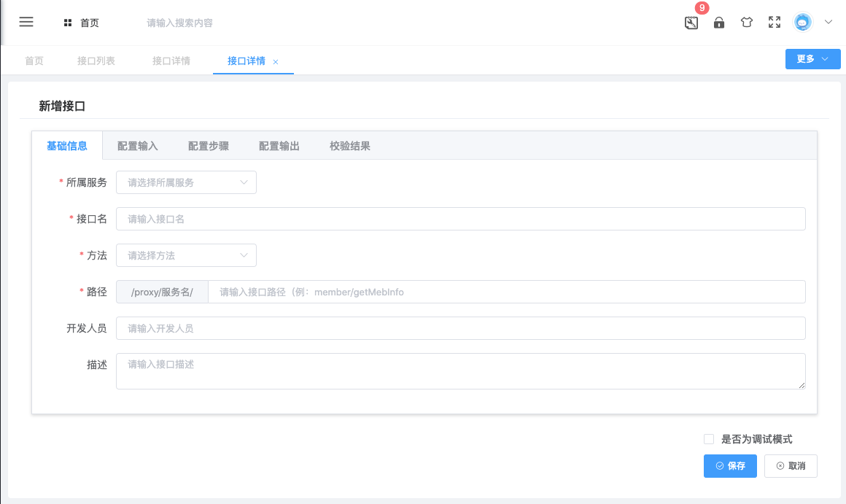Close the active 接口详情 tab
The height and width of the screenshot is (504, 846).
(x=276, y=62)
